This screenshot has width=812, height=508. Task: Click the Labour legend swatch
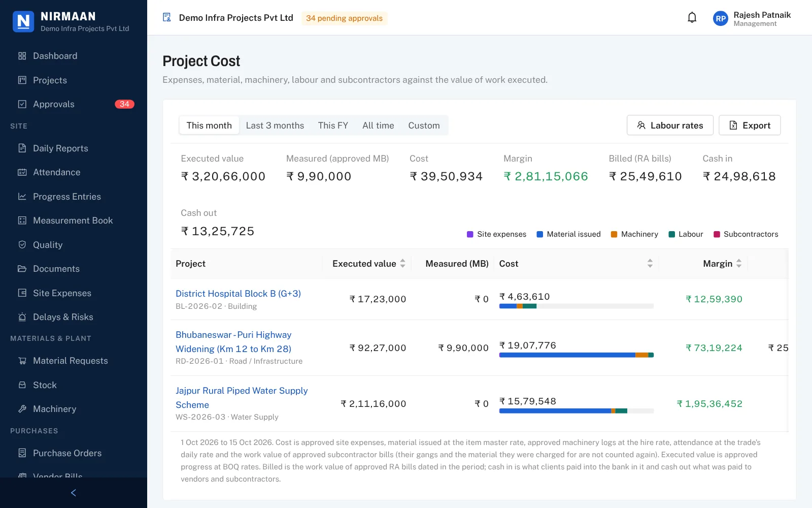(672, 234)
